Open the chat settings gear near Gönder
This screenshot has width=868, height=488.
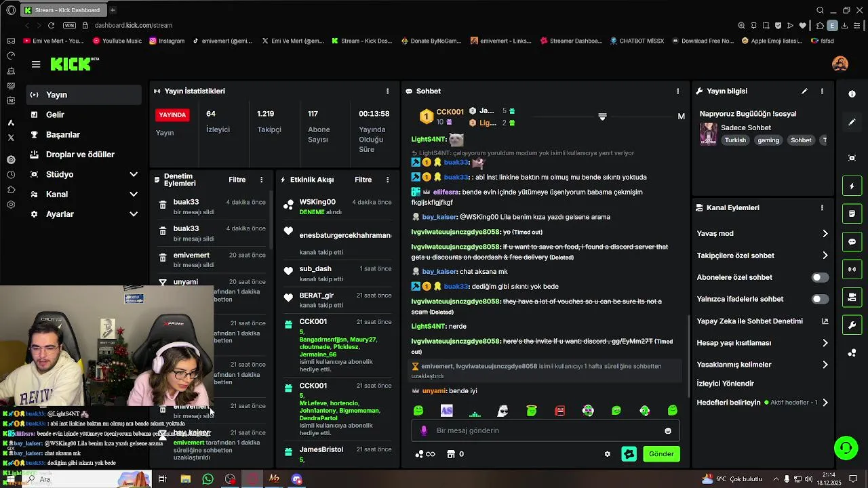coord(608,454)
